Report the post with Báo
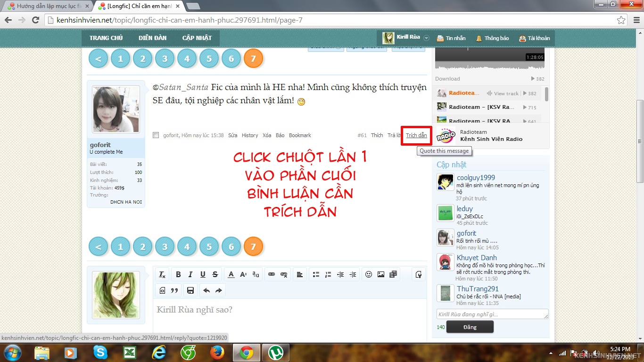Viewport: 644px width, 362px height. coord(280,135)
